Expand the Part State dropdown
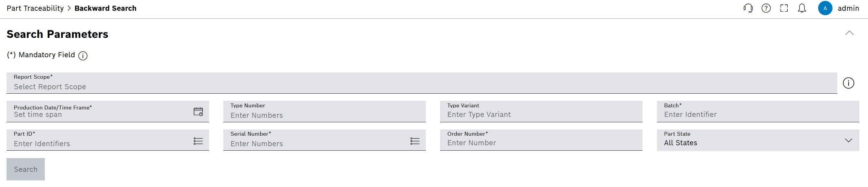Screen dimensions: 868x187 click(x=758, y=140)
